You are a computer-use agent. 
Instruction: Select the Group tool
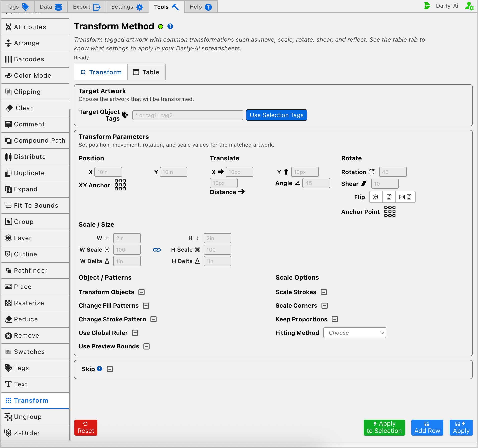point(35,222)
